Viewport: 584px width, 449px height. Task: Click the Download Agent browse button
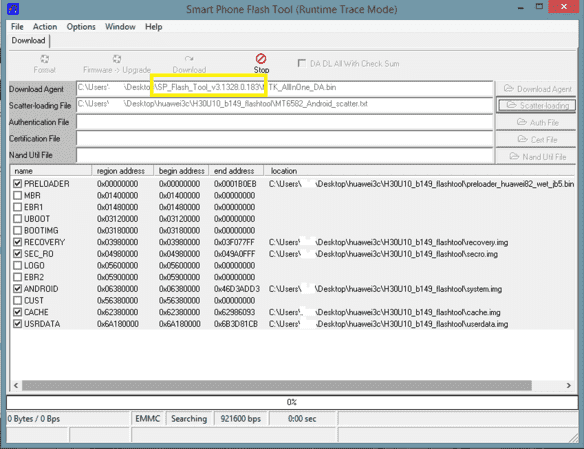[536, 89]
